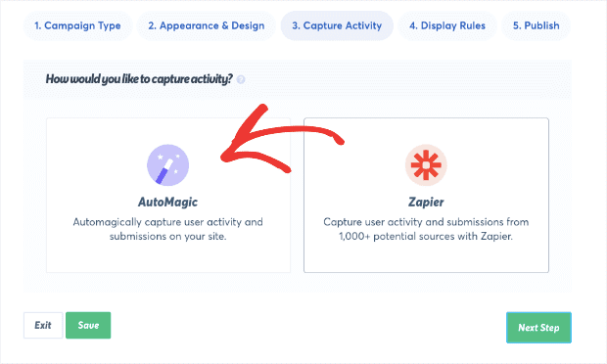Click the 'How would you like to capture activity?' heading
The height and width of the screenshot is (364, 607).
[x=139, y=79]
